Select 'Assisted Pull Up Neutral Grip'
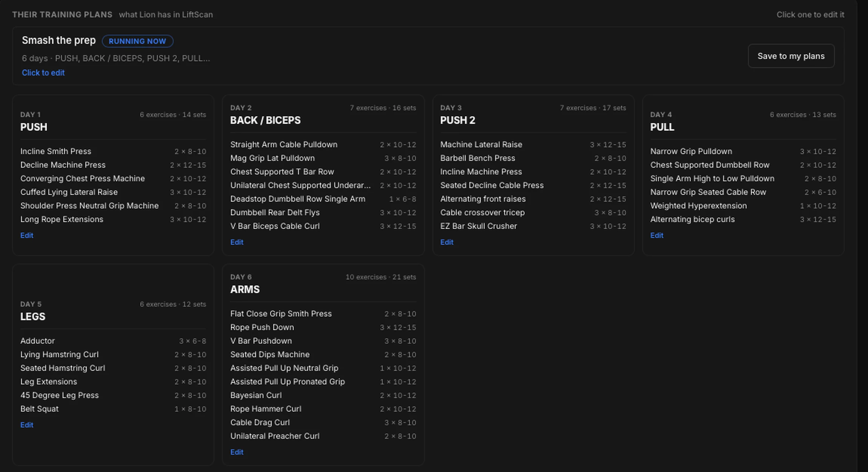The image size is (868, 472). coord(323,368)
